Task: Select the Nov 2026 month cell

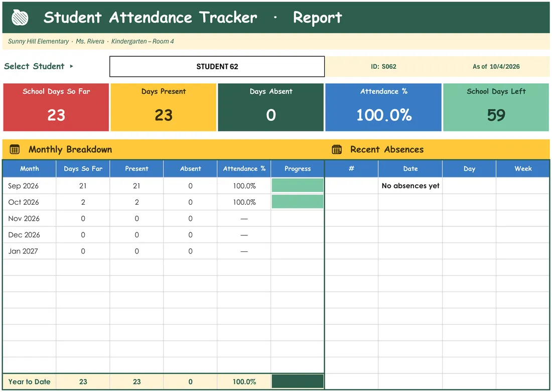Action: click(x=30, y=218)
